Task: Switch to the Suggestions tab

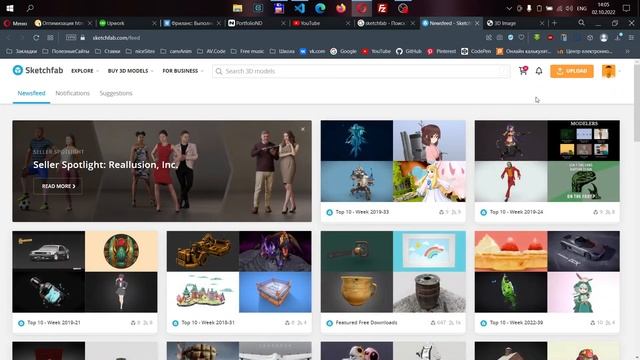Action: pyautogui.click(x=116, y=93)
